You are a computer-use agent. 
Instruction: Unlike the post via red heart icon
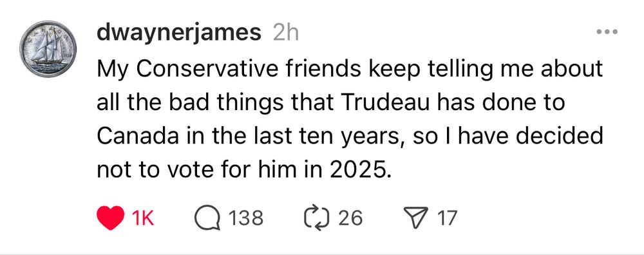pyautogui.click(x=111, y=218)
